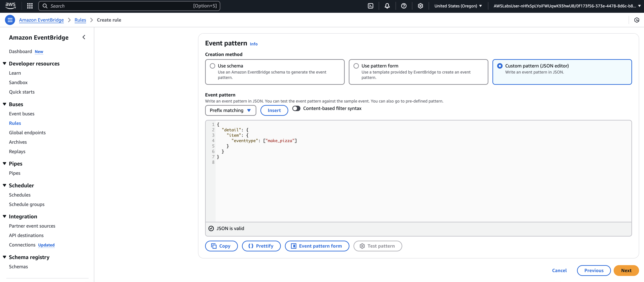Click the New badge next to Dashboard
This screenshot has height=282, width=644.
tap(39, 52)
